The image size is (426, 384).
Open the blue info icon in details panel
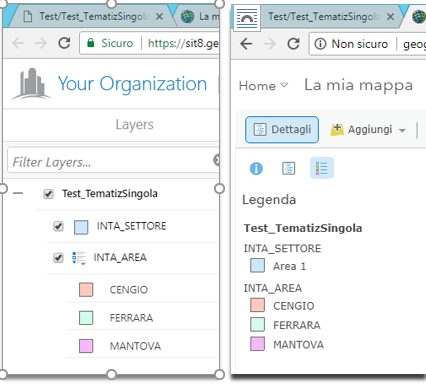coord(256,168)
